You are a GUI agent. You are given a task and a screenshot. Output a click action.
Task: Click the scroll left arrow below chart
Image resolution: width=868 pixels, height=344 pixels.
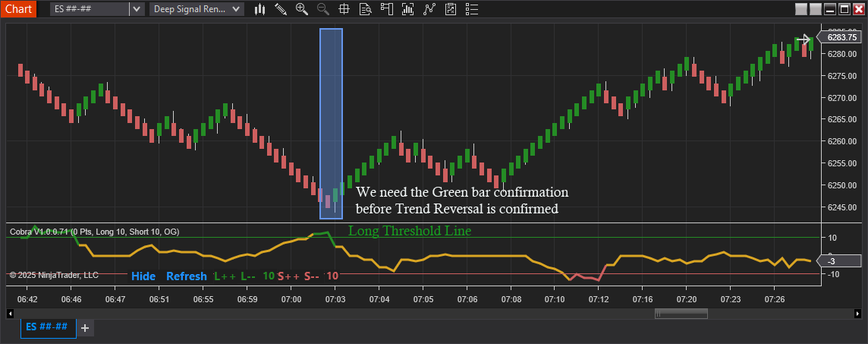pyautogui.click(x=11, y=314)
